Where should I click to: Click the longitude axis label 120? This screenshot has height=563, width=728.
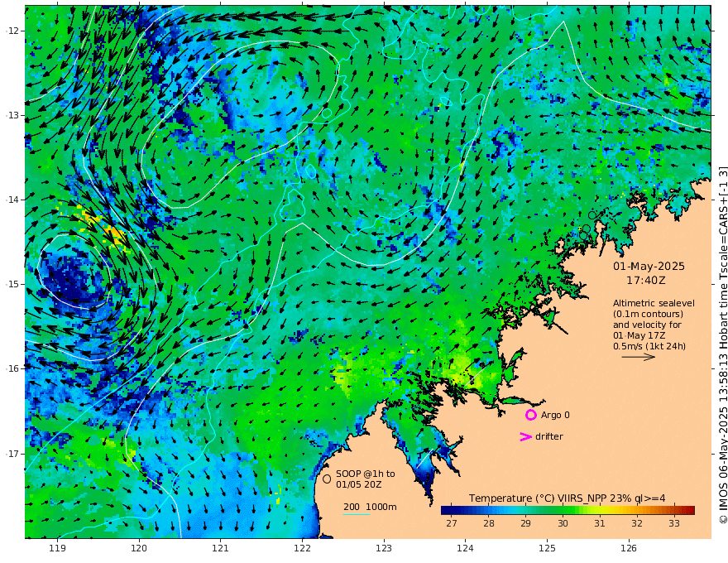(139, 549)
